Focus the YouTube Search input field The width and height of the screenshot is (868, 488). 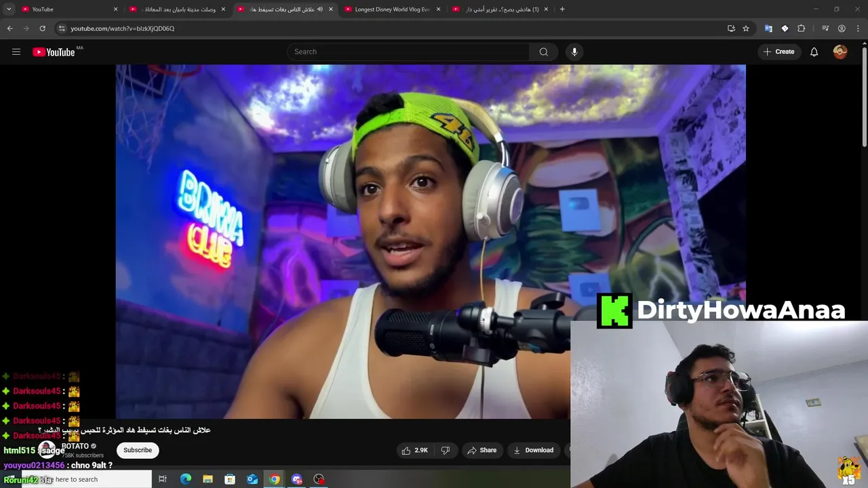tap(409, 52)
